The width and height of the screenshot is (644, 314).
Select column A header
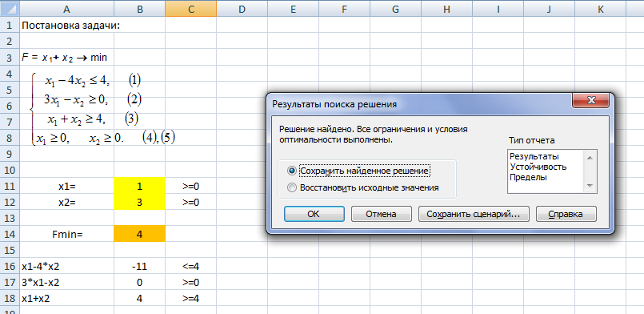(x=66, y=9)
